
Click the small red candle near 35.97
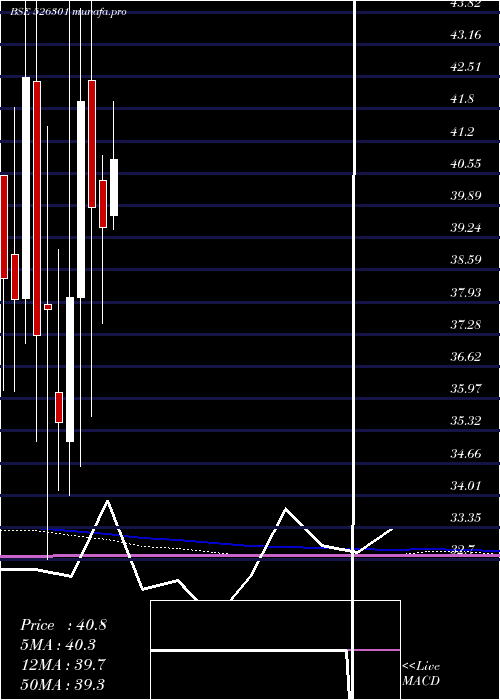[x=58, y=407]
